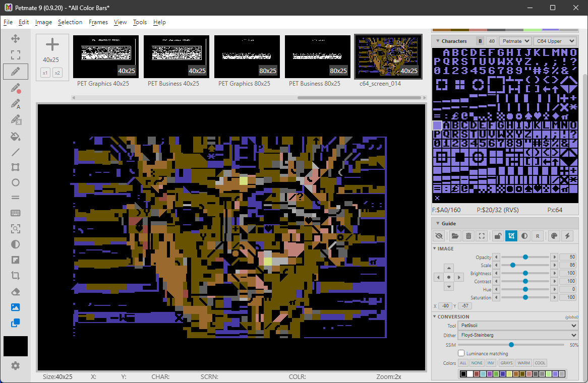Select the Line drawing tool
The height and width of the screenshot is (383, 588).
[15, 152]
